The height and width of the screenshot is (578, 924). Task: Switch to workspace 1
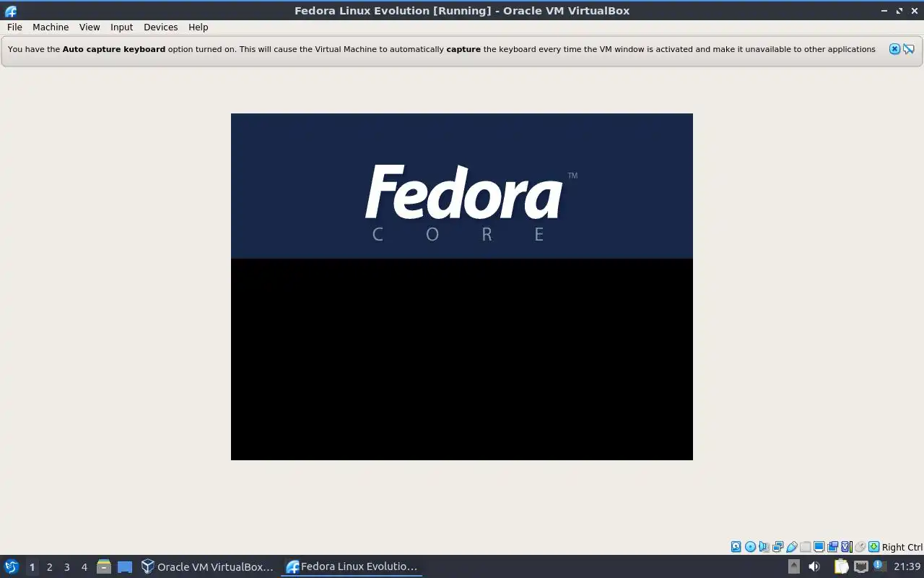32,567
